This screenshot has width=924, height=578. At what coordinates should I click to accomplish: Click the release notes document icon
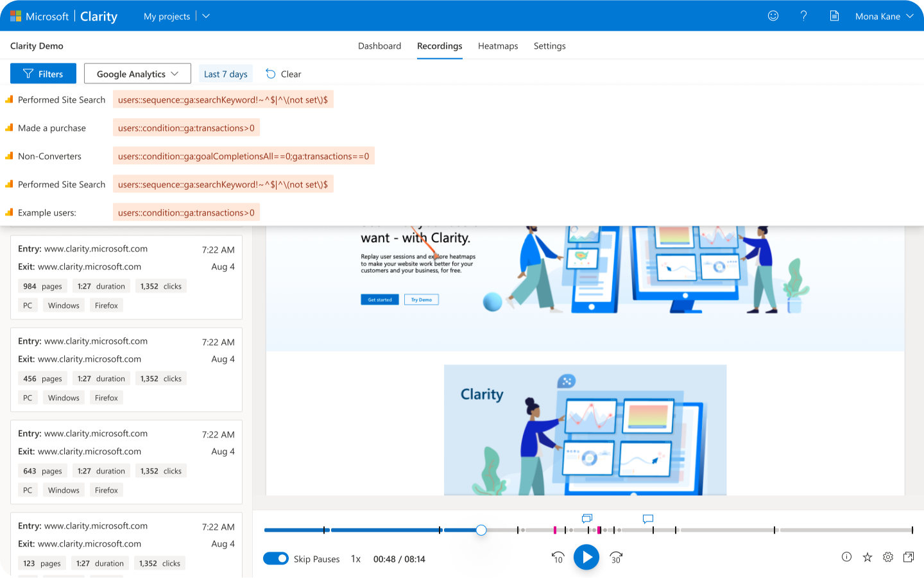834,15
